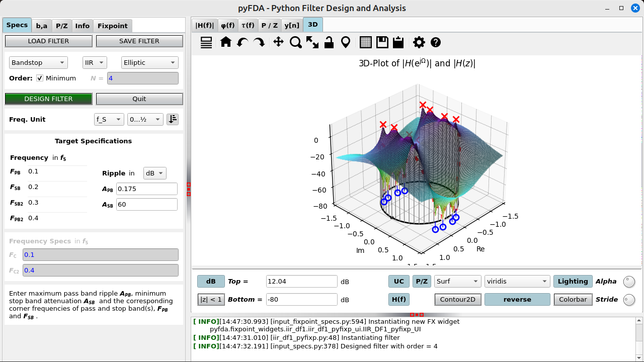Open viridis colormap dropdown
Image resolution: width=644 pixels, height=362 pixels.
pos(517,282)
